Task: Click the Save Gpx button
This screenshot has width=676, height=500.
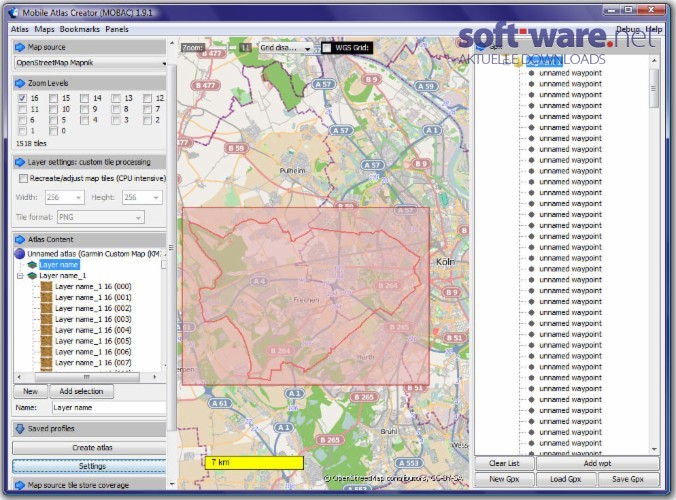Action: [628, 479]
